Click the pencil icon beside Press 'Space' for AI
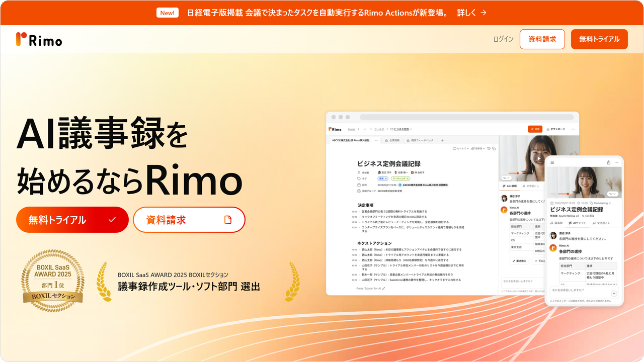Image resolution: width=644 pixels, height=362 pixels. pos(383,289)
